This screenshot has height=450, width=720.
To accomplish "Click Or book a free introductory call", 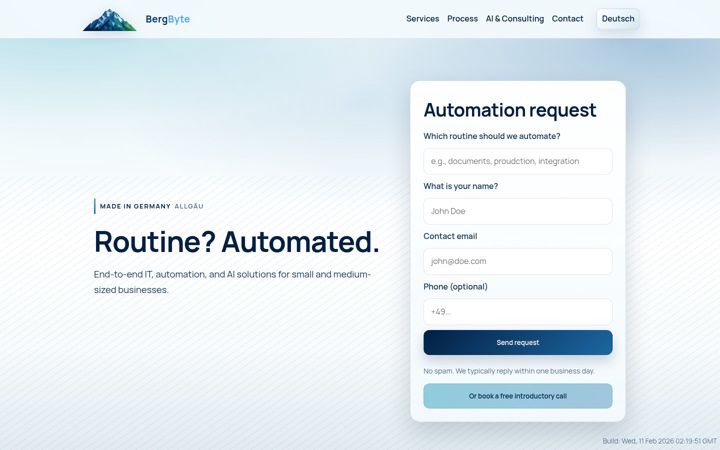I will 518,396.
